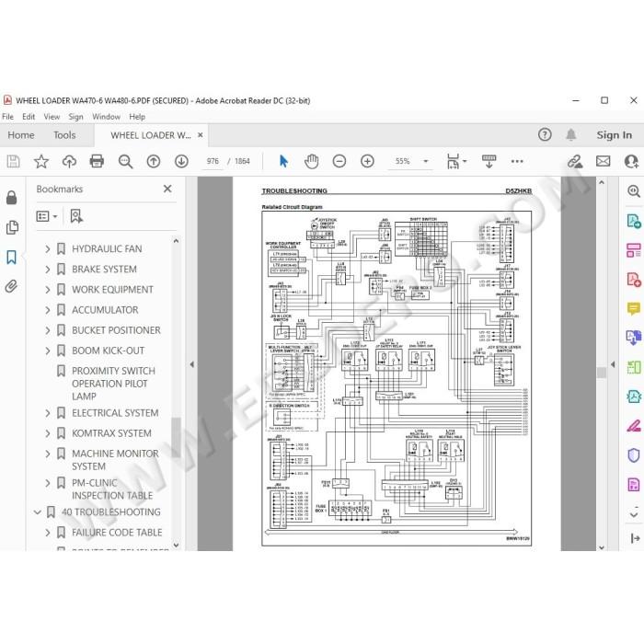This screenshot has width=644, height=644.
Task: Go to next page arrow
Action: [181, 161]
